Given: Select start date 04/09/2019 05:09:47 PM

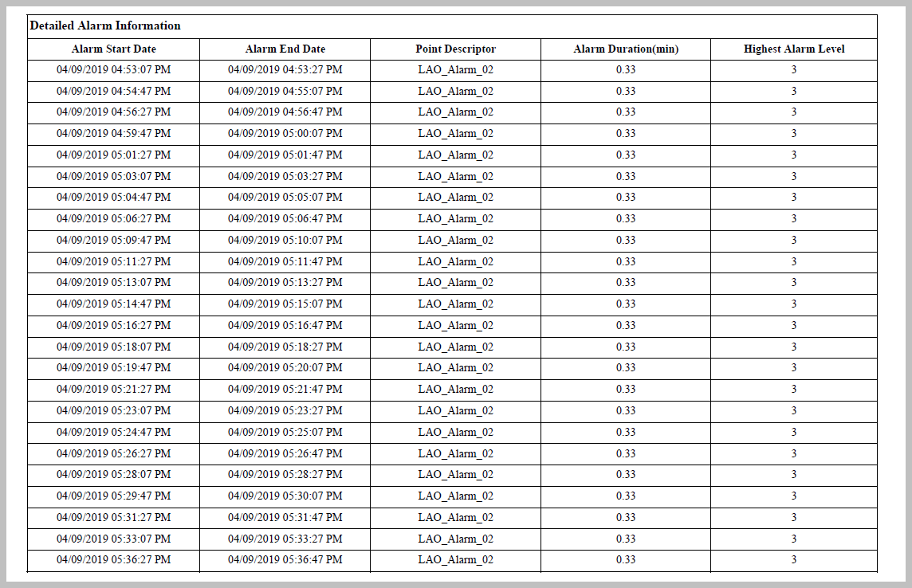Looking at the screenshot, I should click(x=113, y=240).
